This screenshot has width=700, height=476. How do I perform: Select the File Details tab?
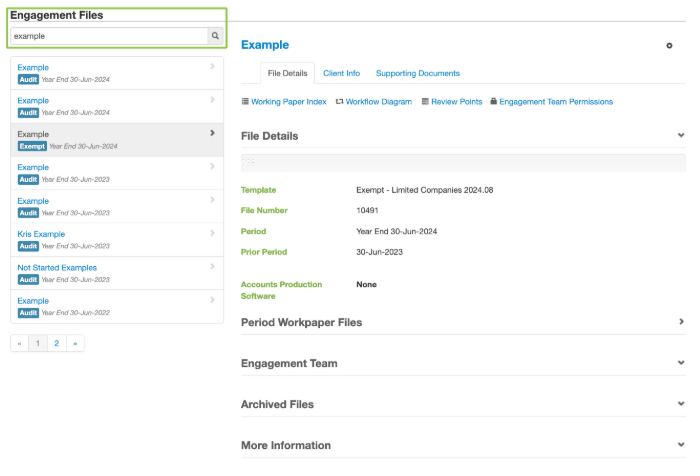point(288,73)
